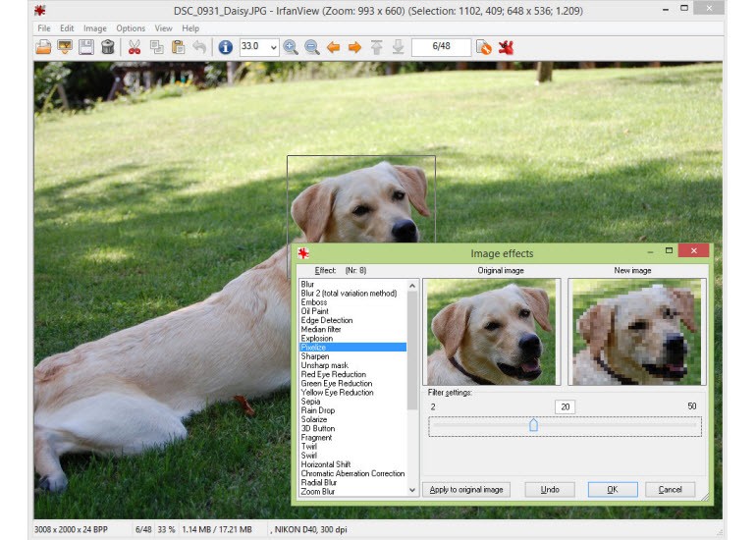Select the Oil Paint effect
The height and width of the screenshot is (540, 756).
coord(315,311)
